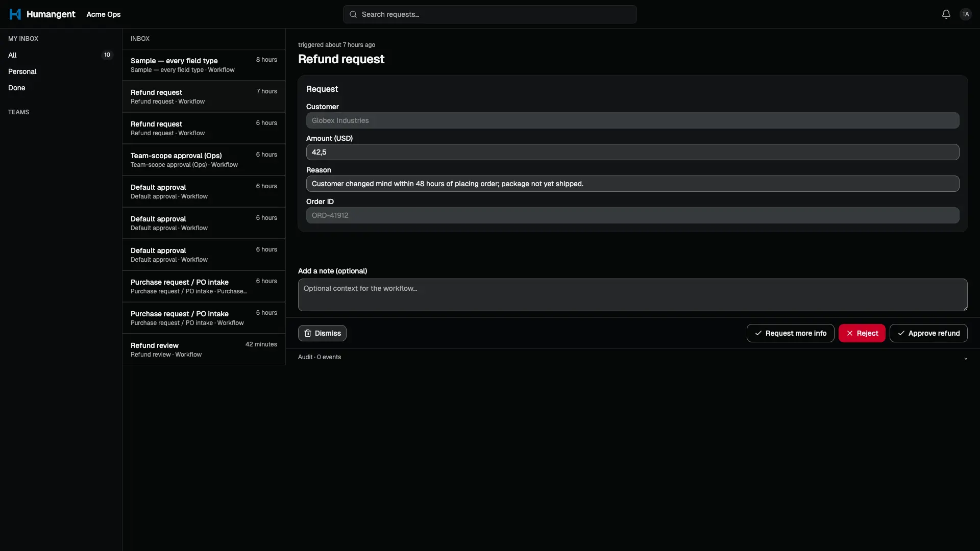Click the 8 hours timestamp
980x551 pixels.
[x=266, y=60]
